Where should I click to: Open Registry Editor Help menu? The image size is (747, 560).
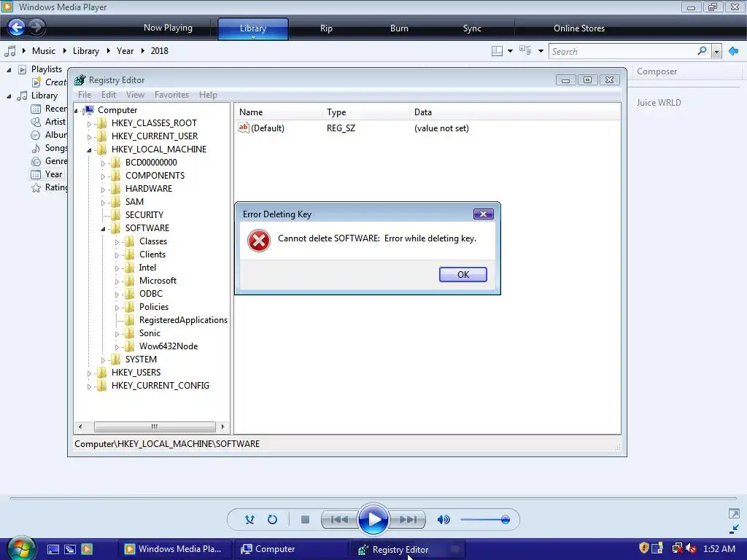208,95
